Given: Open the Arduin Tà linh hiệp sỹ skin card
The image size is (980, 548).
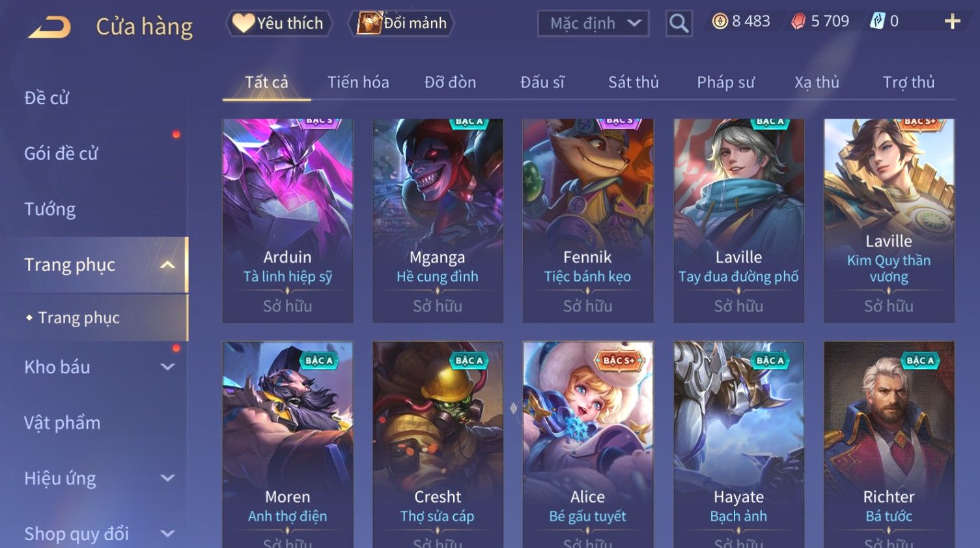Looking at the screenshot, I should tap(288, 220).
